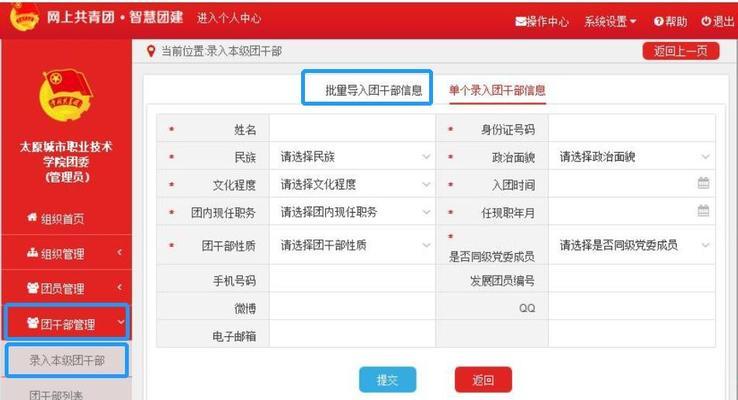
Task: Click the 网上共青团·智慧团建 title text
Action: tap(114, 17)
